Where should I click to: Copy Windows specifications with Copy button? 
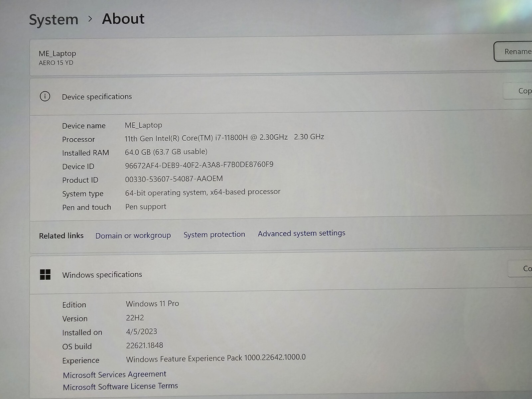pos(521,268)
